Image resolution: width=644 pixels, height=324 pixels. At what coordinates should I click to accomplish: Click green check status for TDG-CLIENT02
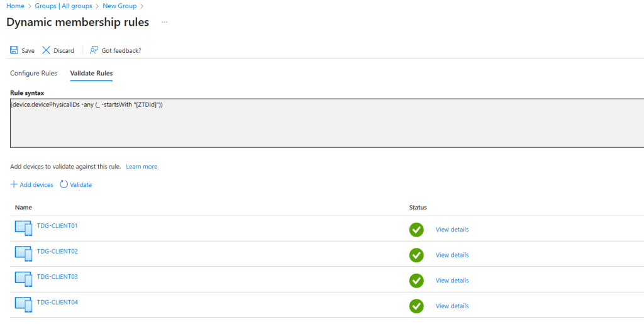416,255
